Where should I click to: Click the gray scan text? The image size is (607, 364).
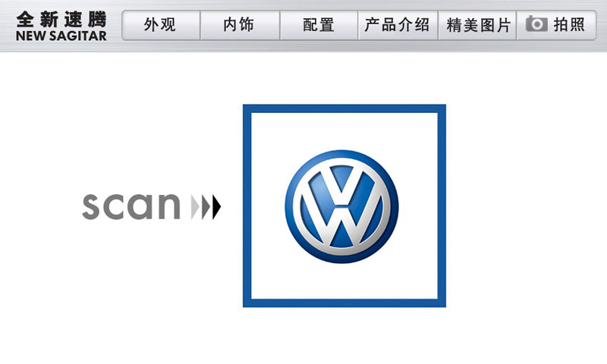tap(131, 206)
